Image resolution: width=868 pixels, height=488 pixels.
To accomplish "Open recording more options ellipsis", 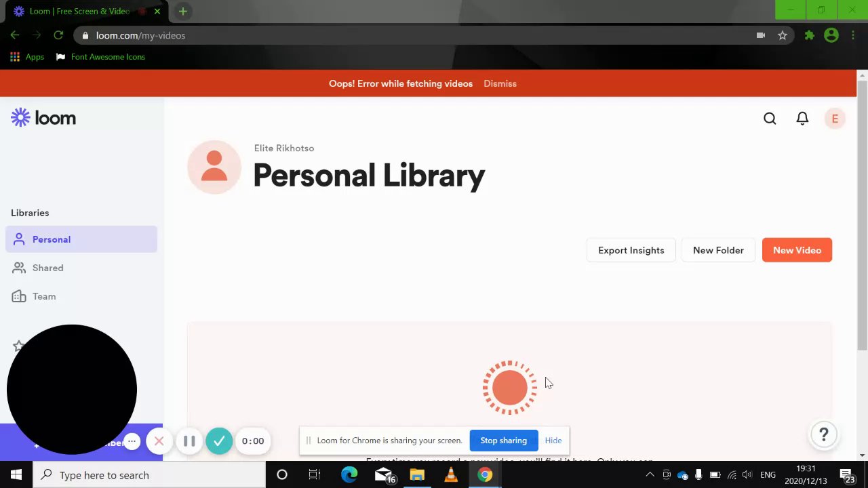I will click(x=132, y=441).
